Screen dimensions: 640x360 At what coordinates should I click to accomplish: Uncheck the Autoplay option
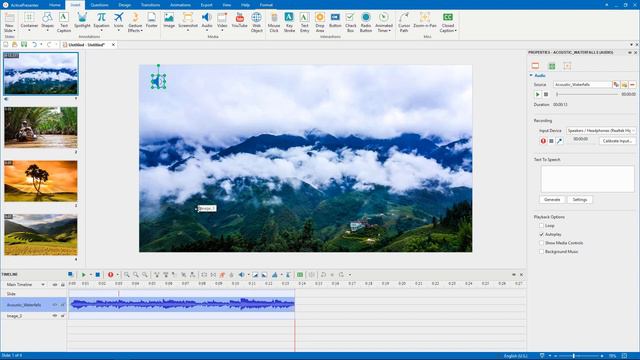[542, 234]
